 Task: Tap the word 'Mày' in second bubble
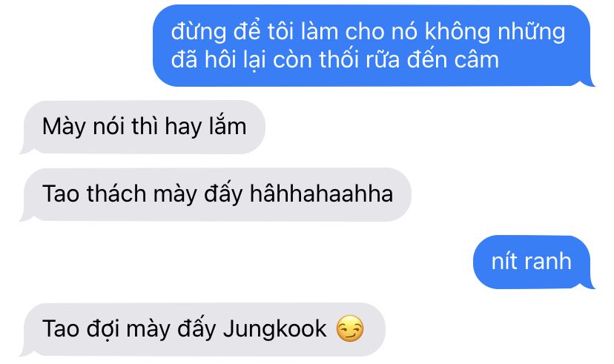pos(64,127)
